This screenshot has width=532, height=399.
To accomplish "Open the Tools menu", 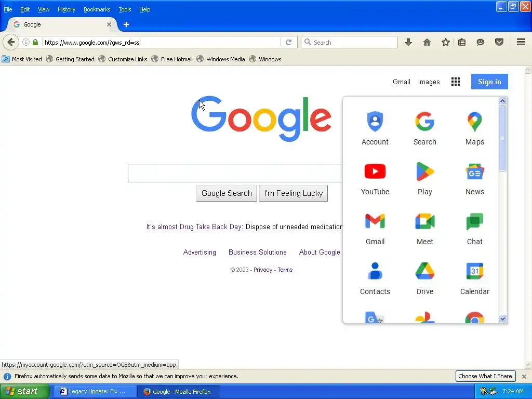I will tap(125, 9).
